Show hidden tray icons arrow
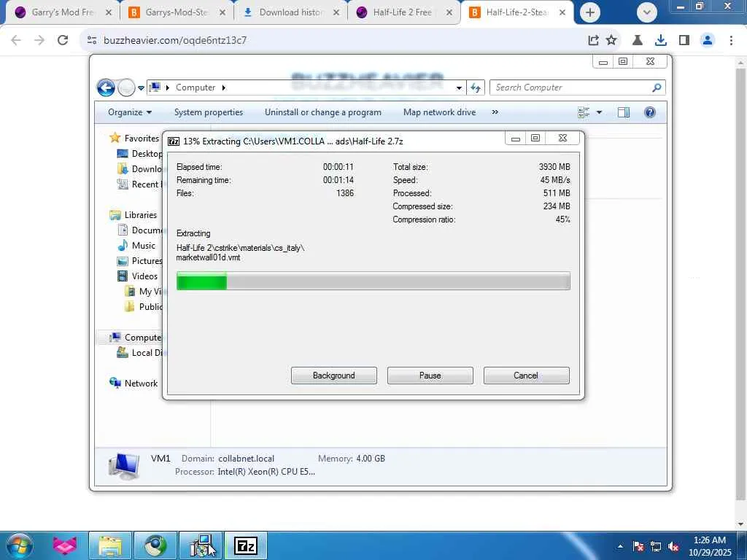The height and width of the screenshot is (560, 747). [x=620, y=546]
